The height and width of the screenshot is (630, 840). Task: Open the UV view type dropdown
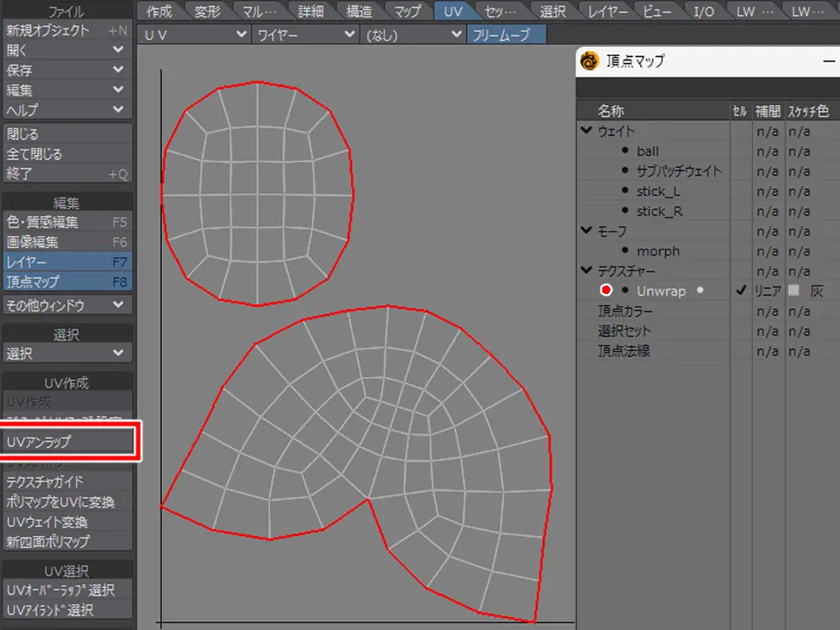194,34
